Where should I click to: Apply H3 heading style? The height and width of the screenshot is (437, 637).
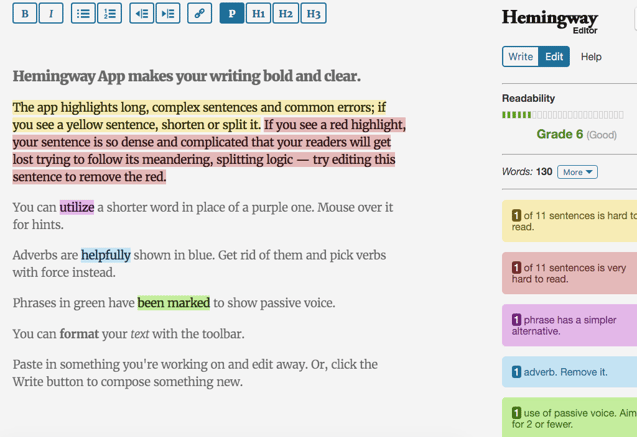(x=313, y=14)
